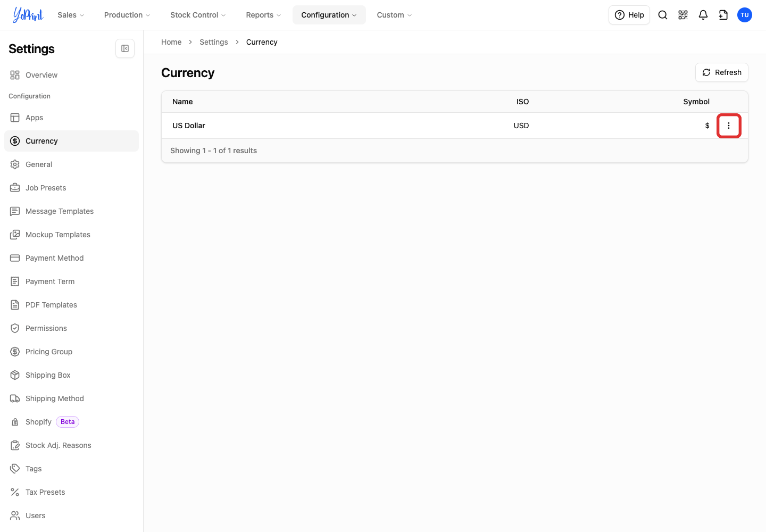This screenshot has width=766, height=532.
Task: Click the Apps sidebar icon
Action: [x=15, y=118]
